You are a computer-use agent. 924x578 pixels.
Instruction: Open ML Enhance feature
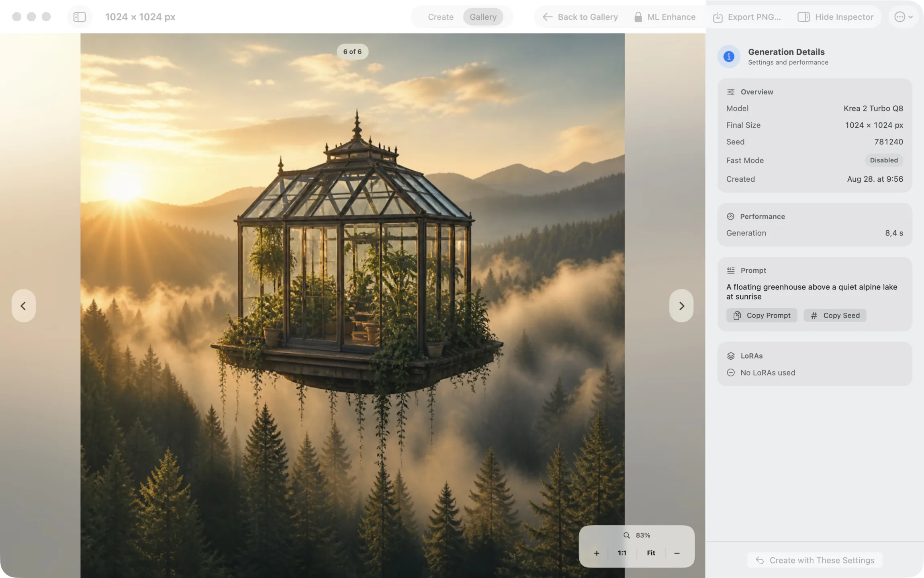(665, 17)
